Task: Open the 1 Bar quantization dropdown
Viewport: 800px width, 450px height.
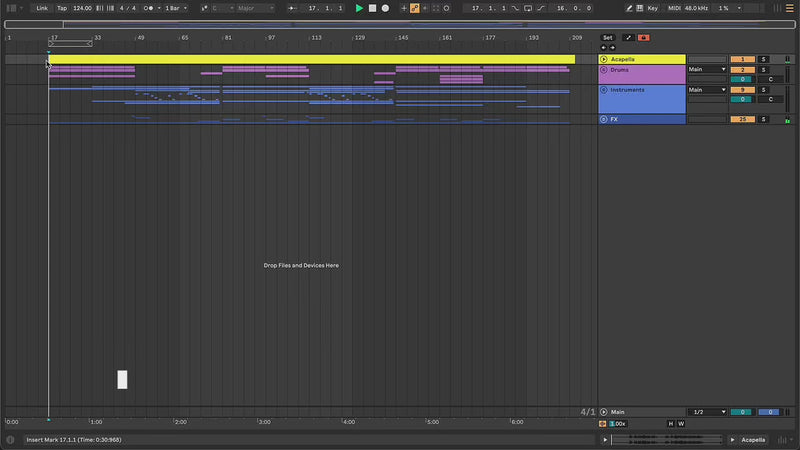Action: (174, 8)
